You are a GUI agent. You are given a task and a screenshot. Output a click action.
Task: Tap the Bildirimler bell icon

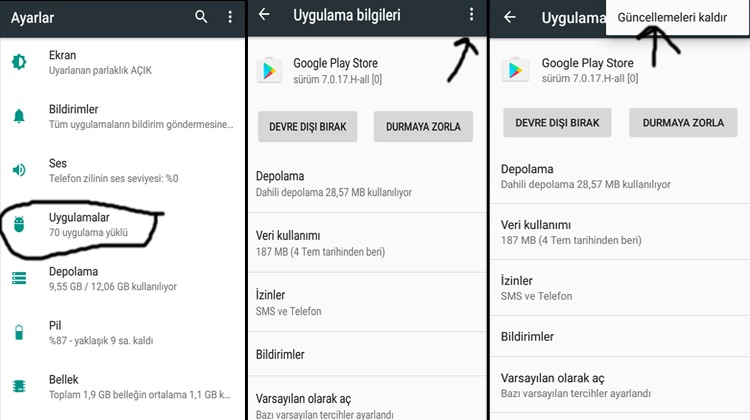tap(19, 116)
